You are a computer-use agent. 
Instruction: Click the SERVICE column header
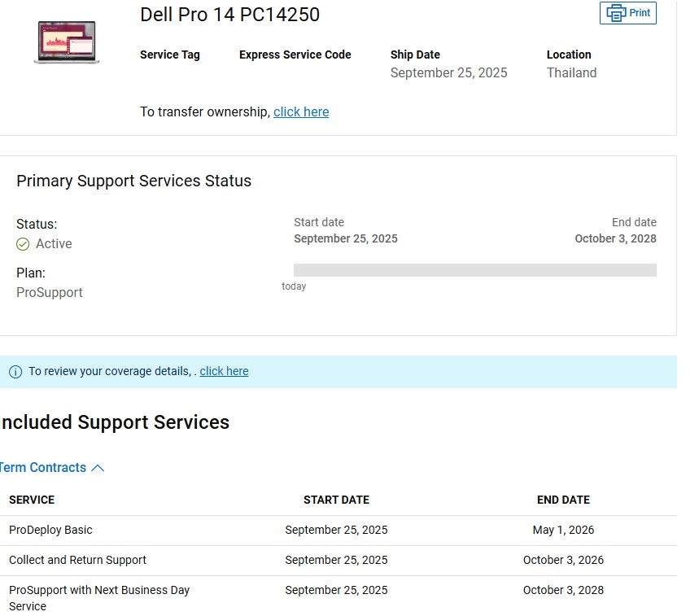click(32, 500)
